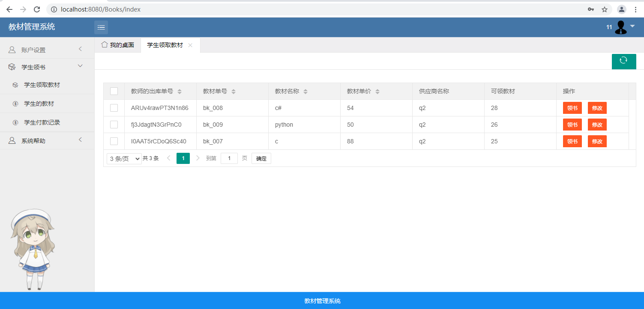Click the browser reload page icon
Viewport: 644px width, 309px height.
click(37, 9)
